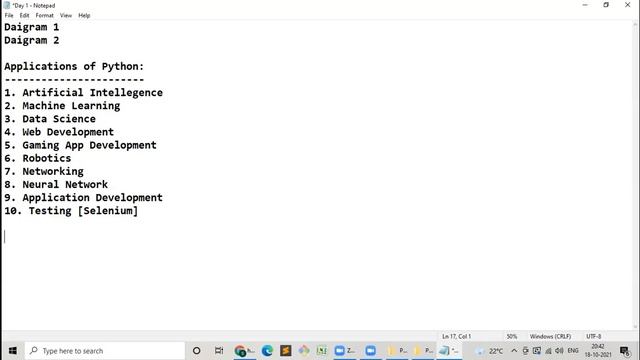The image size is (640, 360).
Task: Click the input indicator tray icon
Action: (537, 351)
